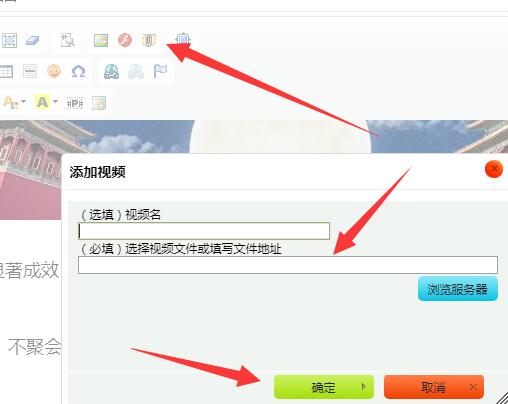The height and width of the screenshot is (404, 508).
Task: Click the greyed-out Unlink icon
Action: click(136, 71)
